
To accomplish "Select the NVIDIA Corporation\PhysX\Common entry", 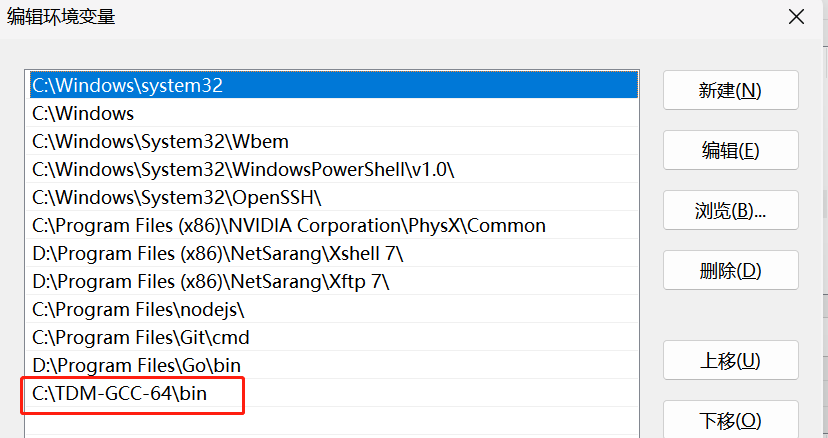I will [334, 225].
